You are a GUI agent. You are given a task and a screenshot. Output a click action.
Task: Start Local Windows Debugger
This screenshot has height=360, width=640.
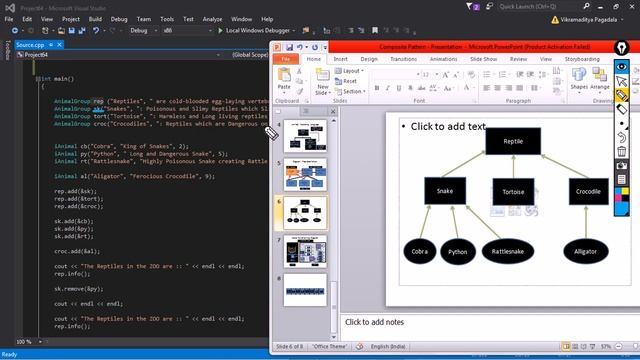pyautogui.click(x=256, y=31)
